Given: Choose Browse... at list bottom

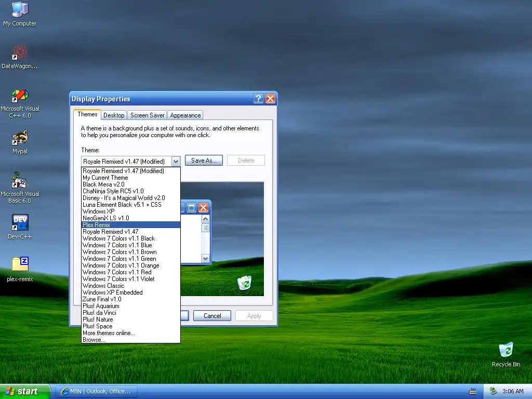Looking at the screenshot, I should 131,340.
